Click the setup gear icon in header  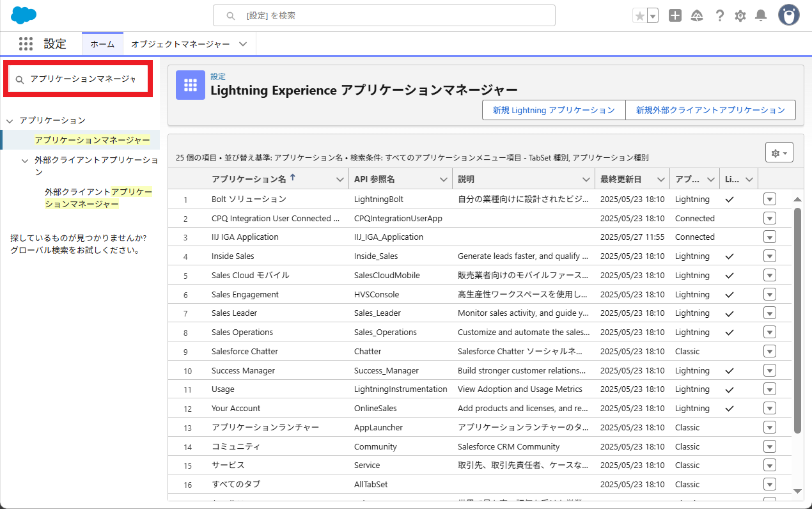coord(740,16)
